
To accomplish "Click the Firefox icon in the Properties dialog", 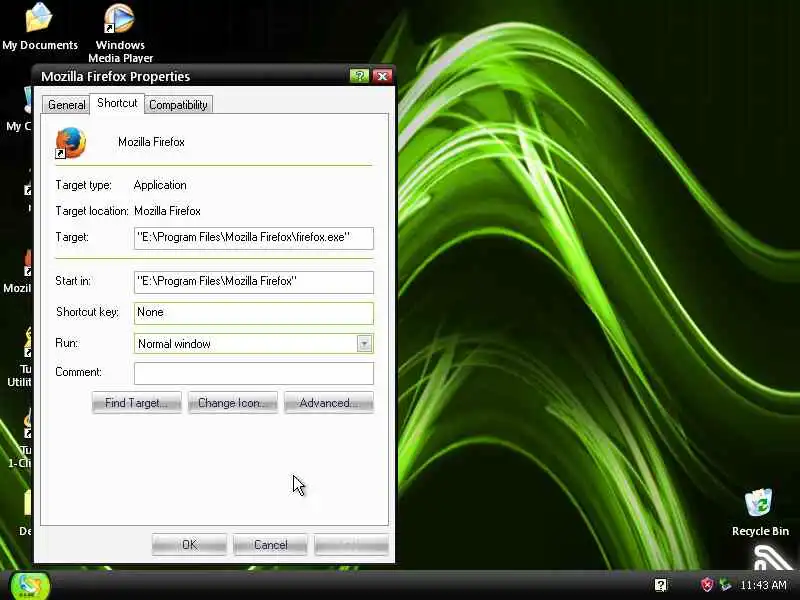I will [x=70, y=143].
